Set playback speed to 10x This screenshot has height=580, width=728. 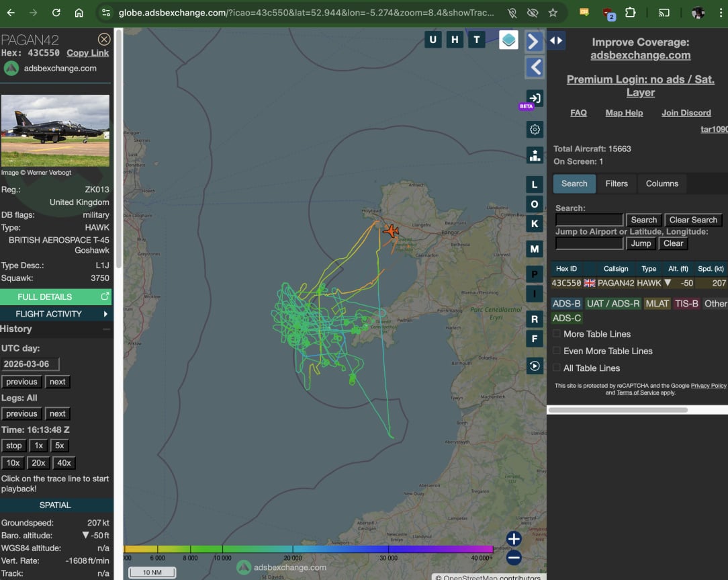click(13, 463)
